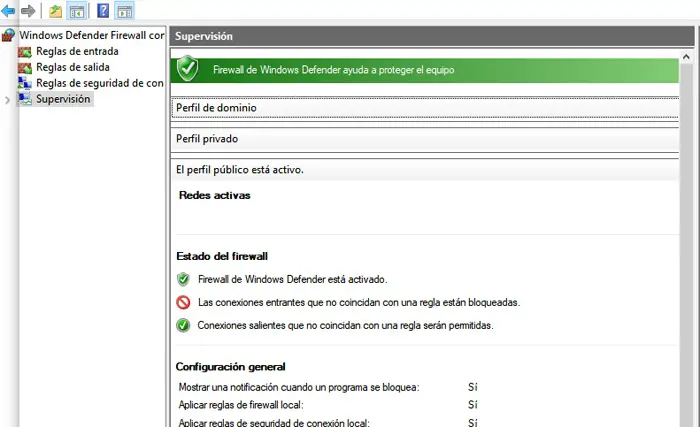Click the vertical scrollbar up arrow
This screenshot has height=427, width=700.
click(687, 58)
